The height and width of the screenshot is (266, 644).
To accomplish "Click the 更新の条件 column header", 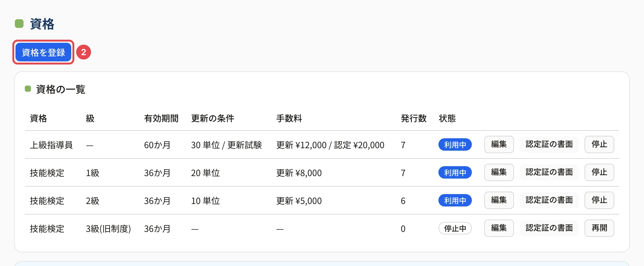I will (x=212, y=118).
